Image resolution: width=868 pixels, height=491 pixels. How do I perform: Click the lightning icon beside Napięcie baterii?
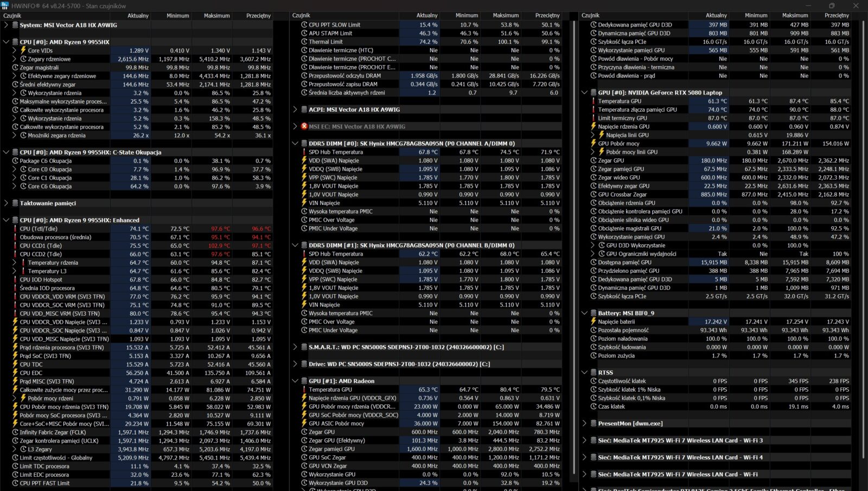click(x=593, y=322)
